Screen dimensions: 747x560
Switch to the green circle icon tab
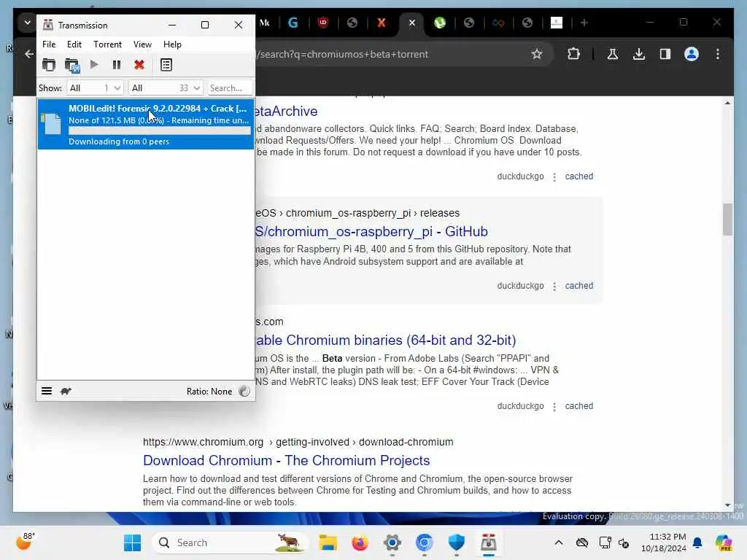pos(440,23)
